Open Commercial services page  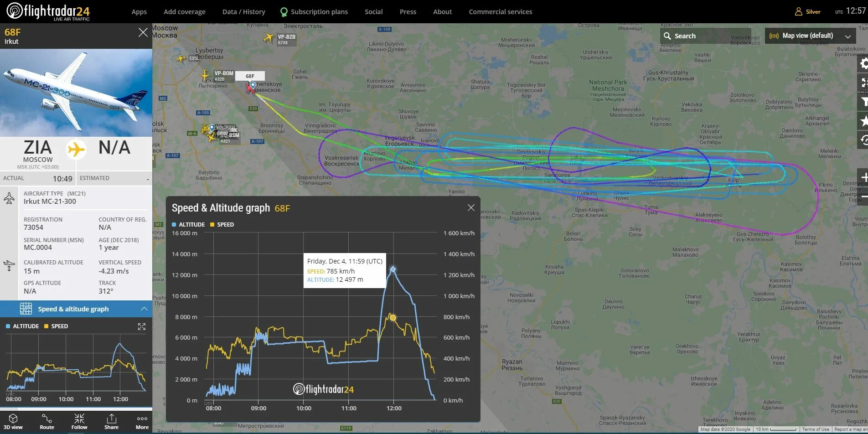click(x=501, y=12)
